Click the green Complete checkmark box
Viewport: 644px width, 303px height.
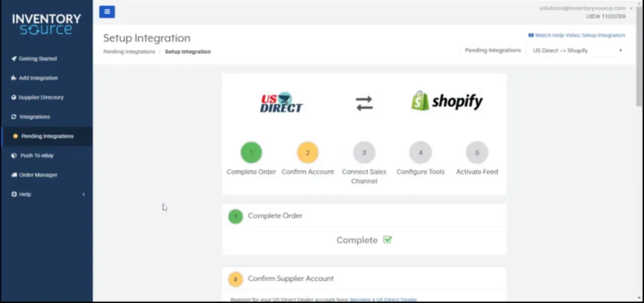click(x=387, y=240)
